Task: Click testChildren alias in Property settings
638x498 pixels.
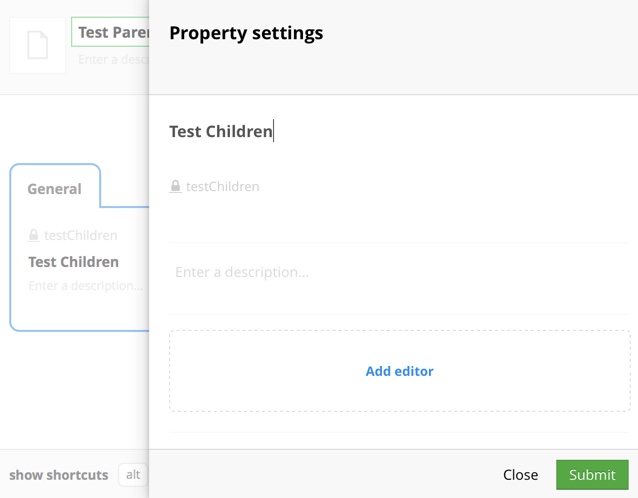Action: pyautogui.click(x=222, y=186)
